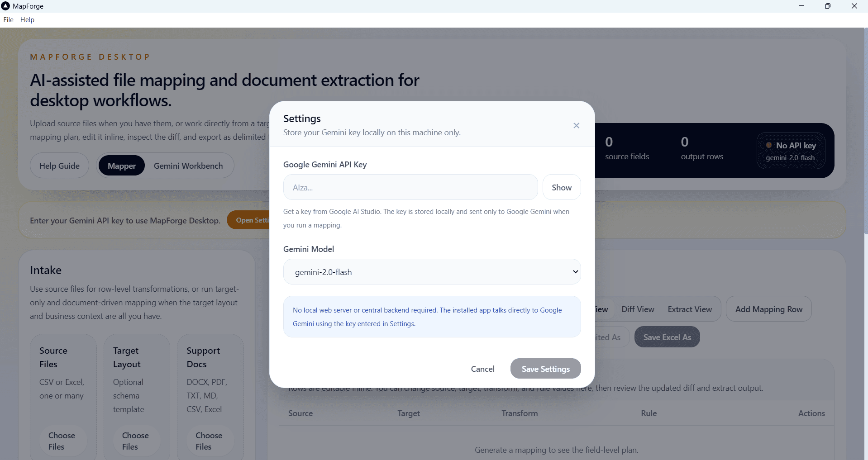
Task: Cancel the Settings dialog
Action: point(482,369)
